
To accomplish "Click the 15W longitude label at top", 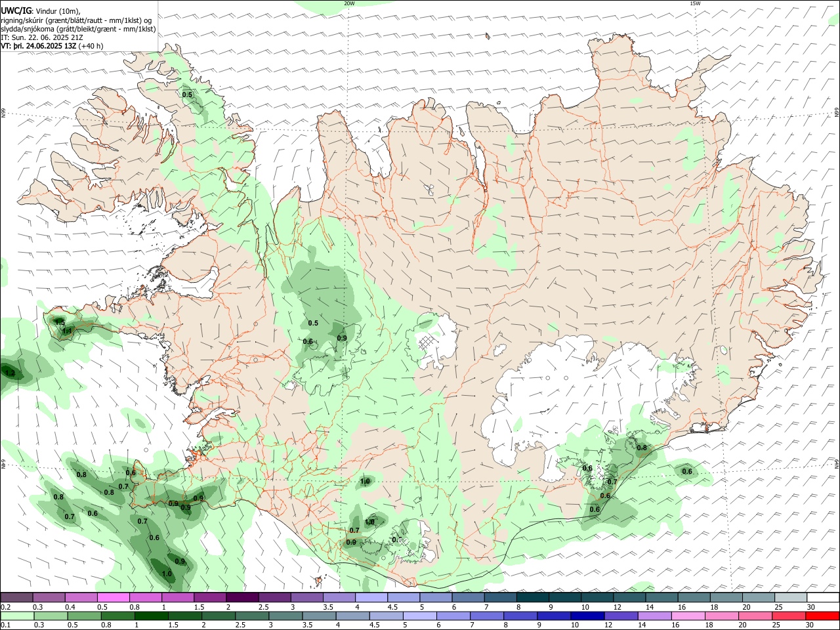I will pos(695,3).
